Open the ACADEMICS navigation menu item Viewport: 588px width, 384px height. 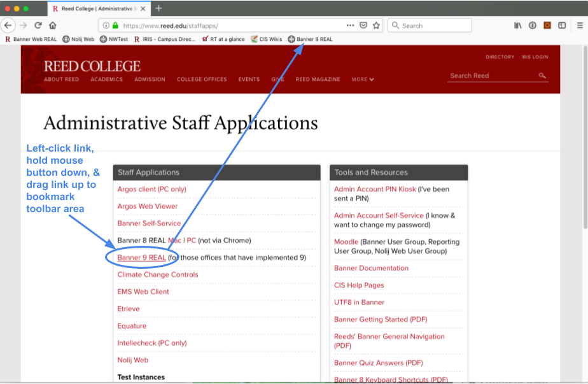(106, 80)
